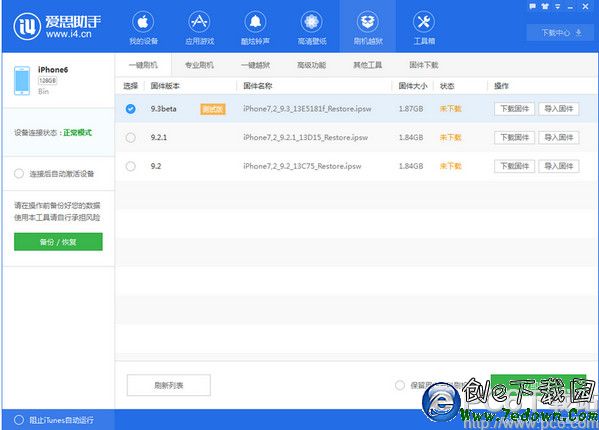Click iPhone7,2_9.3_13E5181f_Restore.ipsw file name
Screen dimensions: 599x430
pyautogui.click(x=307, y=109)
